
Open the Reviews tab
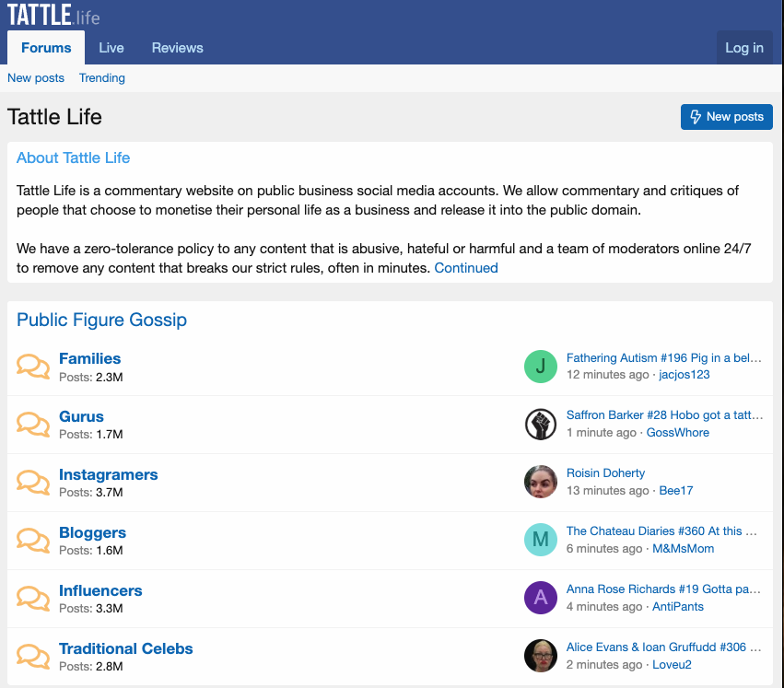pyautogui.click(x=178, y=48)
